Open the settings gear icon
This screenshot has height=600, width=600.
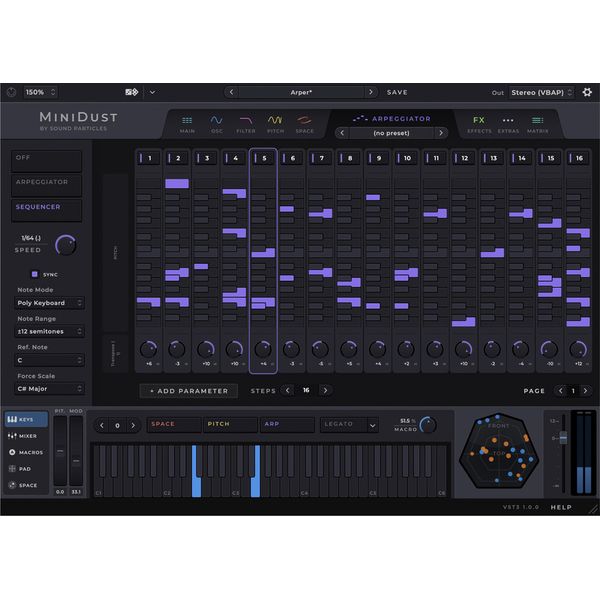coord(587,92)
